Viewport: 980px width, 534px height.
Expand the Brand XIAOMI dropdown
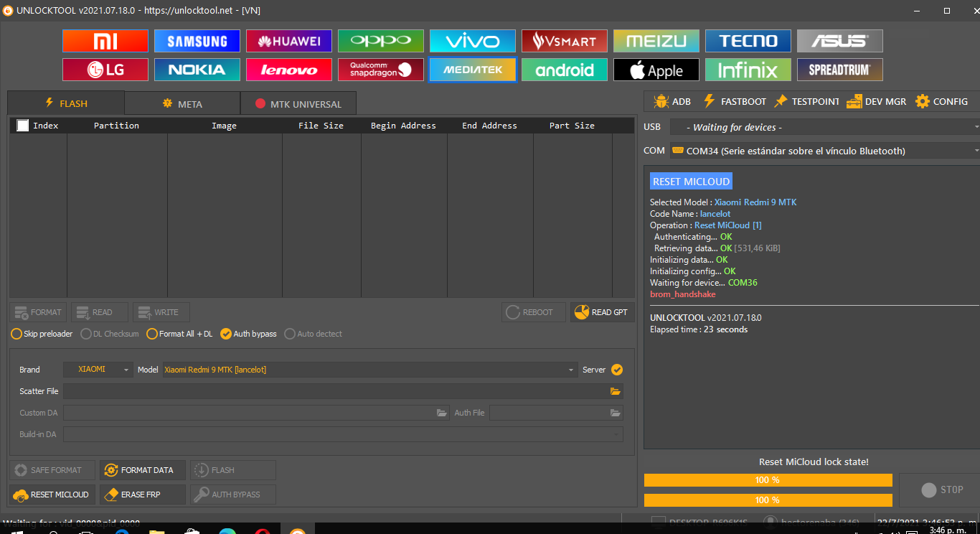[98, 370]
